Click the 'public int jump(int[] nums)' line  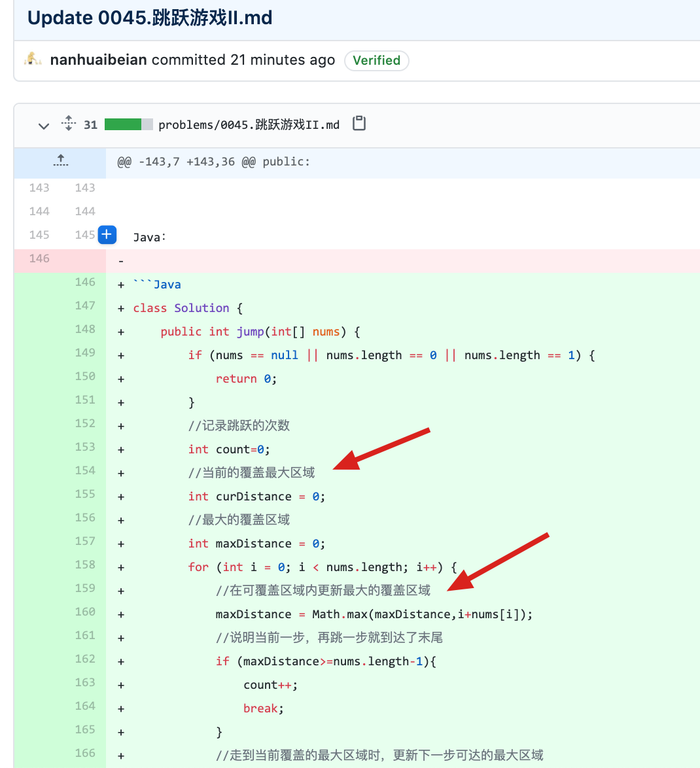260,332
